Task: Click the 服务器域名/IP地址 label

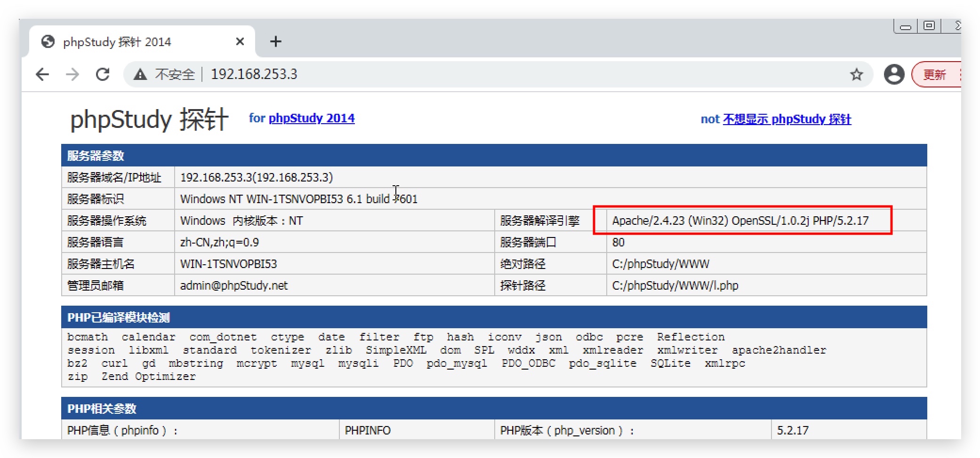Action: [x=114, y=177]
